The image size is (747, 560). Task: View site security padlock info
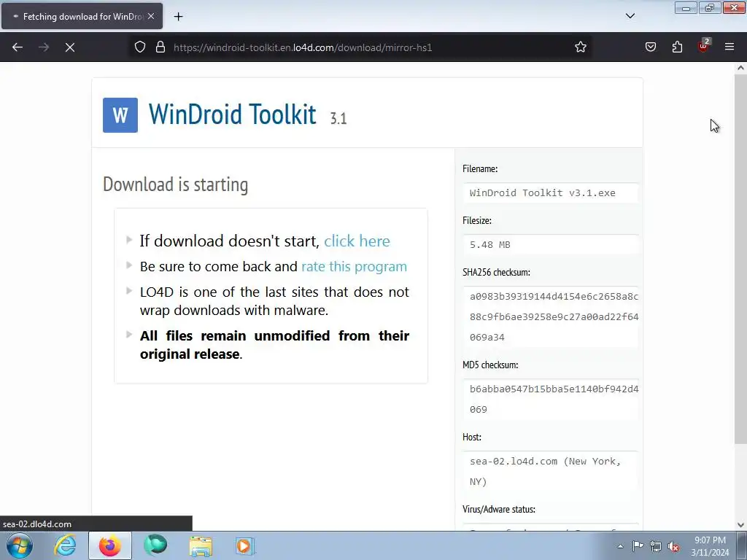(160, 47)
